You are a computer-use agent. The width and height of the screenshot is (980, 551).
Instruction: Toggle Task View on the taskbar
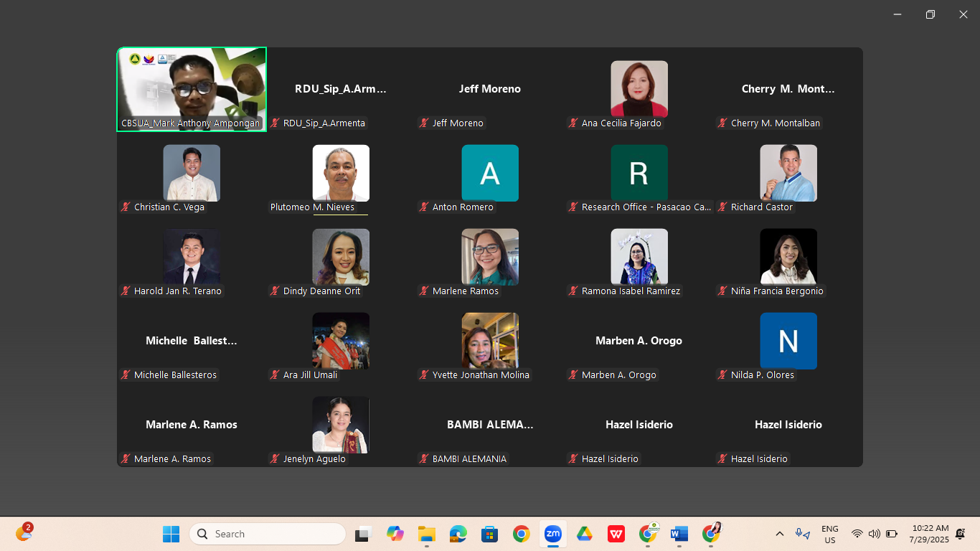pyautogui.click(x=363, y=534)
